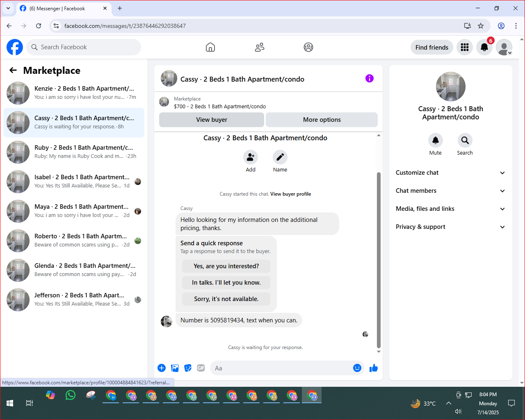Click the Name edit pencil icon
This screenshot has height=420, width=525.
pyautogui.click(x=280, y=157)
